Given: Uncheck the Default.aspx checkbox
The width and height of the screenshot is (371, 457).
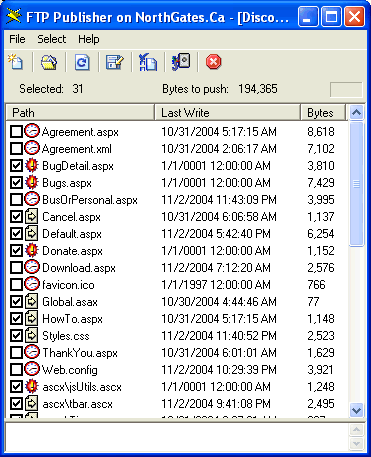Looking at the screenshot, I should click(16, 234).
